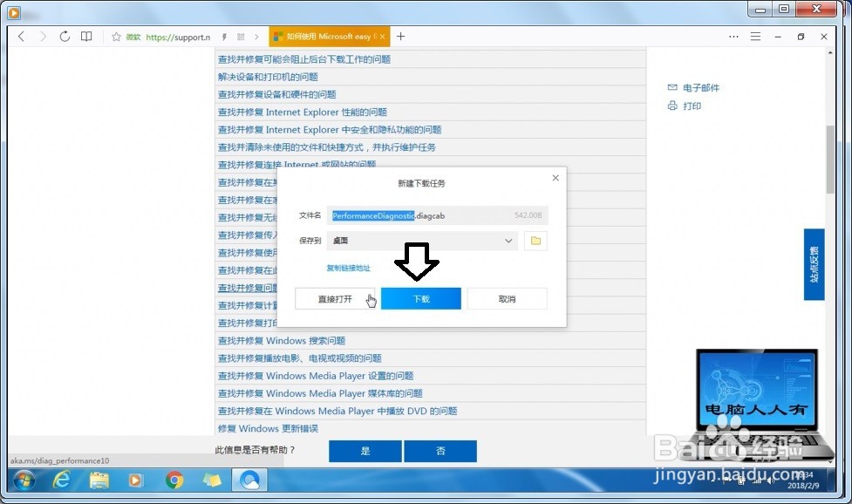Open link 修复 Windows 更新错误
The height and width of the screenshot is (504, 852).
click(268, 428)
